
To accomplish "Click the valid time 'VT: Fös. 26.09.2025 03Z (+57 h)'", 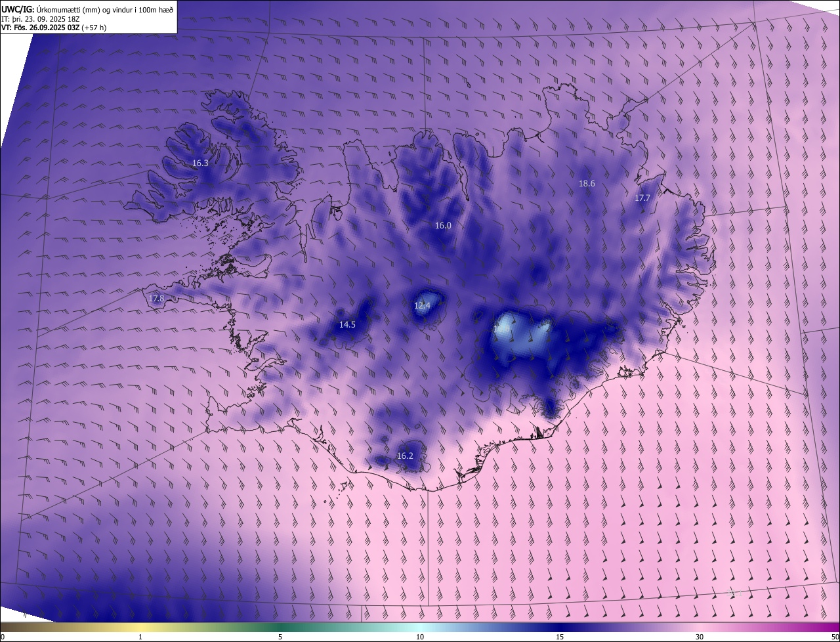I will pos(54,28).
